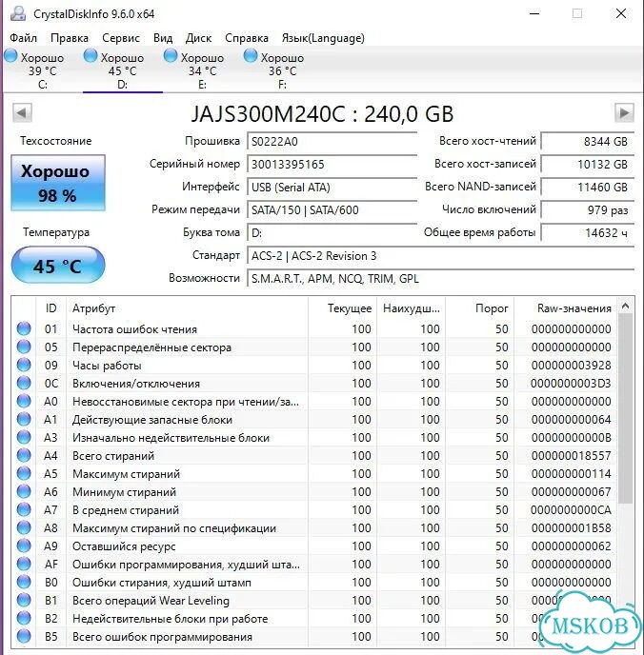Click the firmware field S0222A0

coord(332,142)
